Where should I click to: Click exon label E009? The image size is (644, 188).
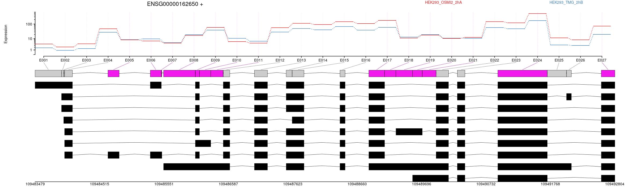point(215,60)
